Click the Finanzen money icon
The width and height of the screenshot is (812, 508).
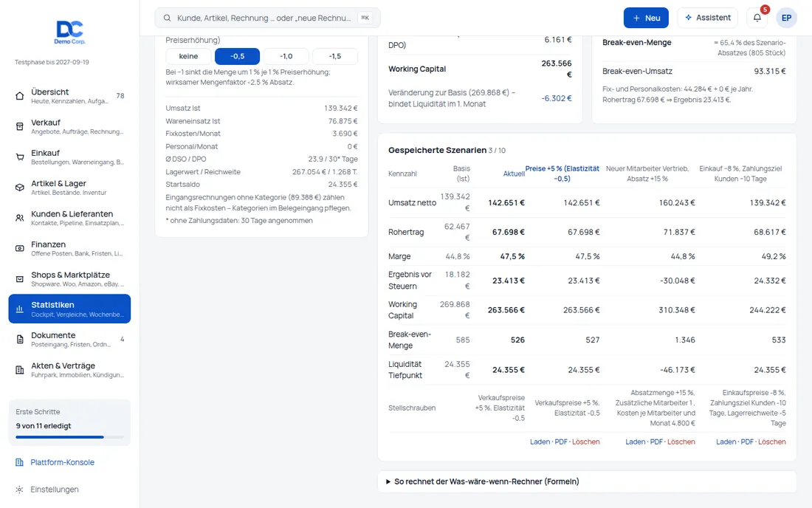coord(20,249)
